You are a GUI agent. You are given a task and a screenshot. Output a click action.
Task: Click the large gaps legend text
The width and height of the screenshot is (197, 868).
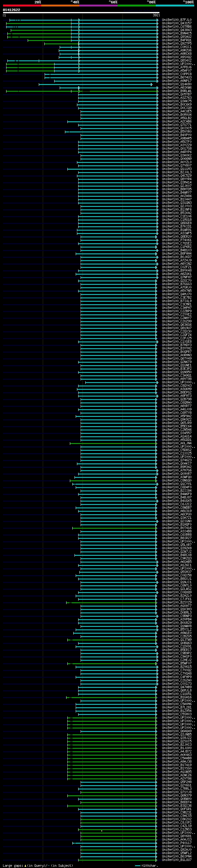(38, 865)
